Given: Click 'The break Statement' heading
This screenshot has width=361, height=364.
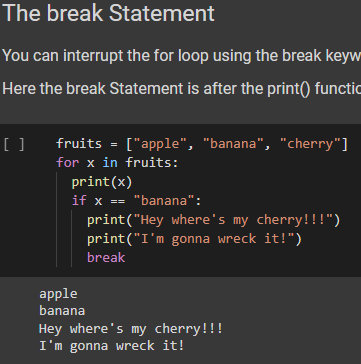Looking at the screenshot, I should (108, 13).
